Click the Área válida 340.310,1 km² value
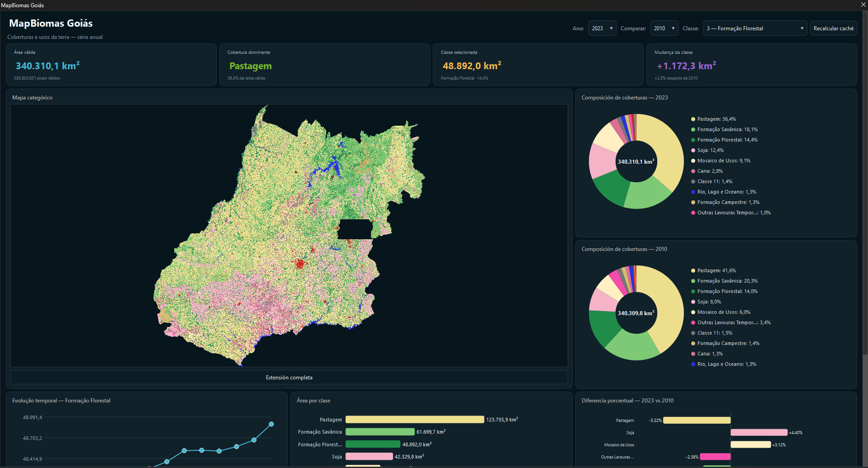 [x=47, y=66]
